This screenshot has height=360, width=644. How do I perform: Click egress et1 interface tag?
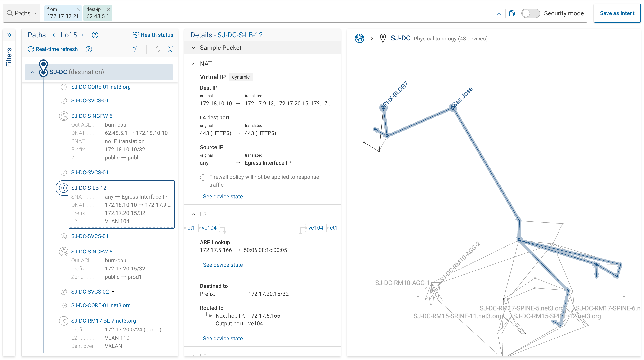point(334,228)
